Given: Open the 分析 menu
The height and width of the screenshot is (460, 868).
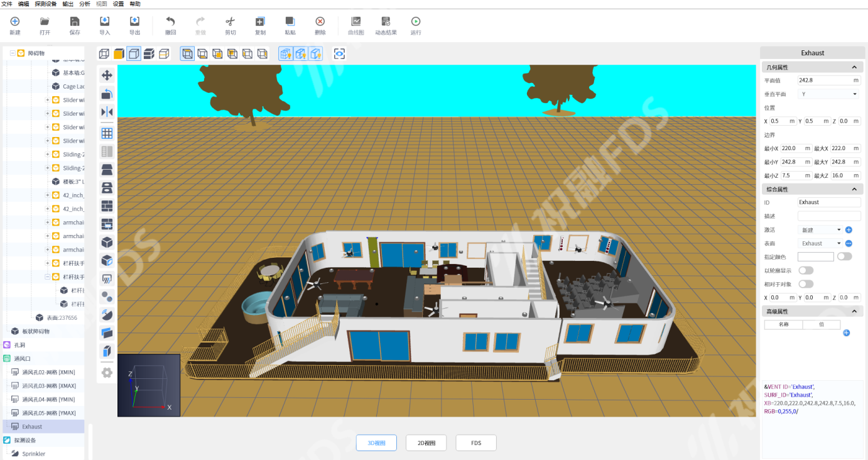Looking at the screenshot, I should (x=85, y=4).
